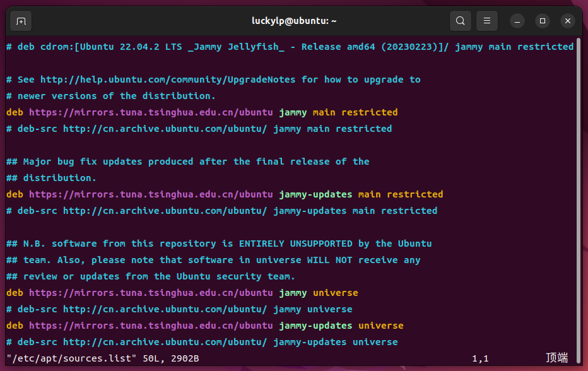Click the 'ENTIRELY UNSUPPORTED' comment line
The height and width of the screenshot is (371, 588).
(219, 244)
